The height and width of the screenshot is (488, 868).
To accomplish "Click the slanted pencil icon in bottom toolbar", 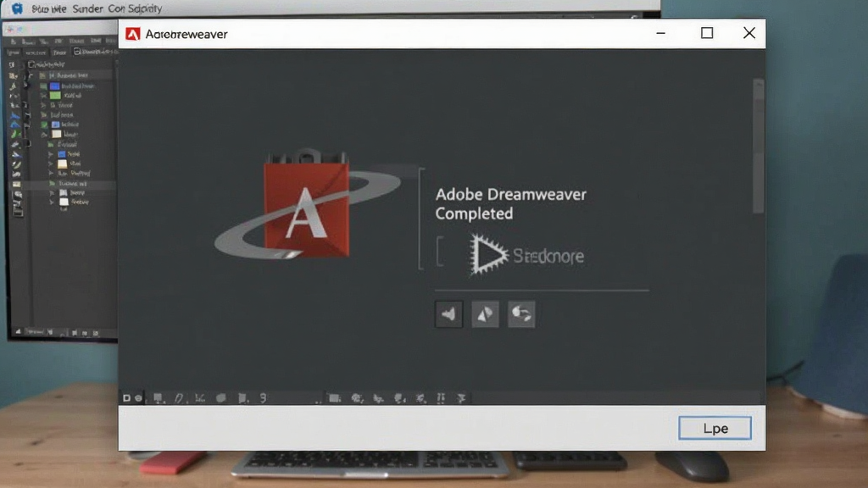I will point(179,398).
